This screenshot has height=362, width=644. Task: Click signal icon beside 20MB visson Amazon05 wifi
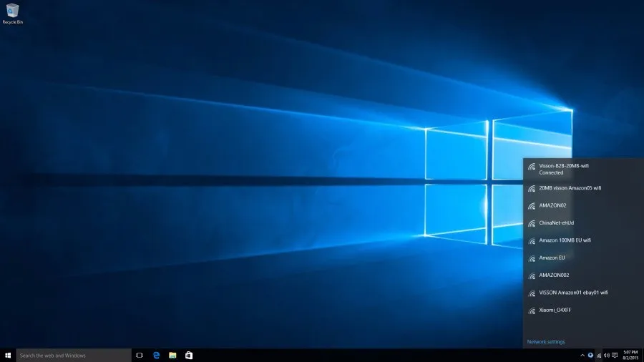pyautogui.click(x=532, y=189)
